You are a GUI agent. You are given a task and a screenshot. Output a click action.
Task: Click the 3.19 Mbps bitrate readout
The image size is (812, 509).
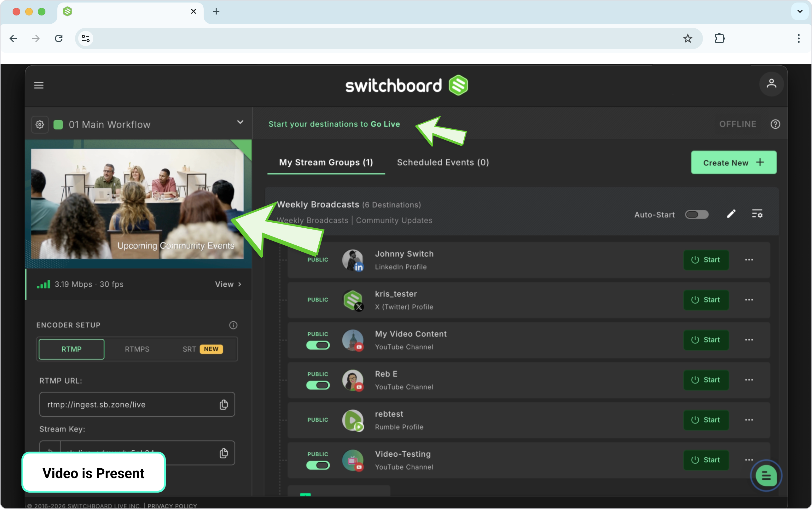[73, 284]
